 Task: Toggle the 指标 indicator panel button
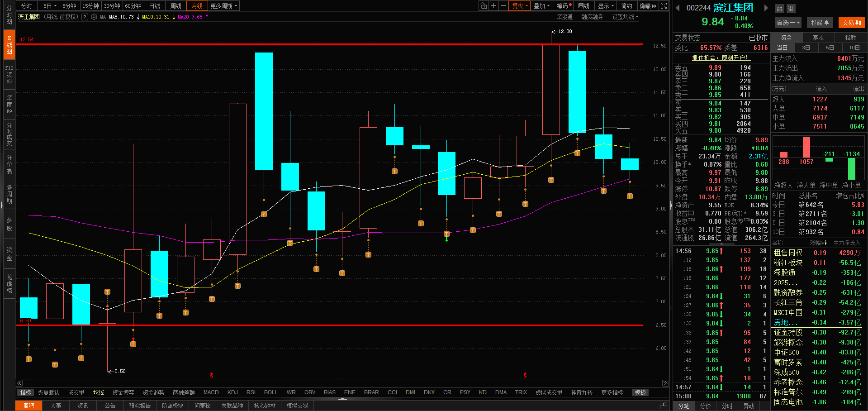coord(25,392)
